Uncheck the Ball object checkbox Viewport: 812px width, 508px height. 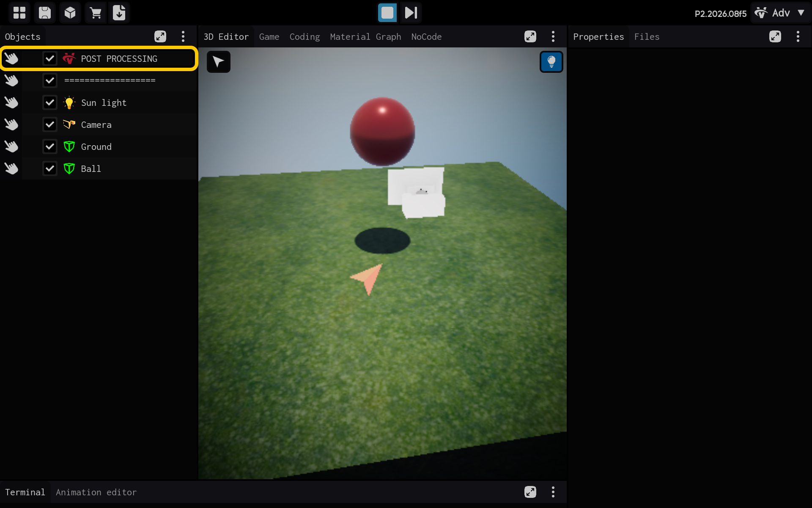click(50, 168)
